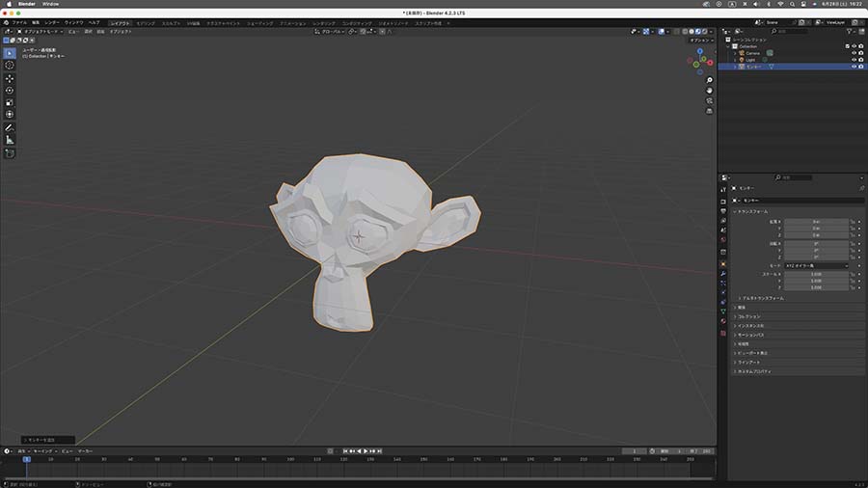Hide the Camera object with eye icon
This screenshot has height=488, width=868.
854,53
